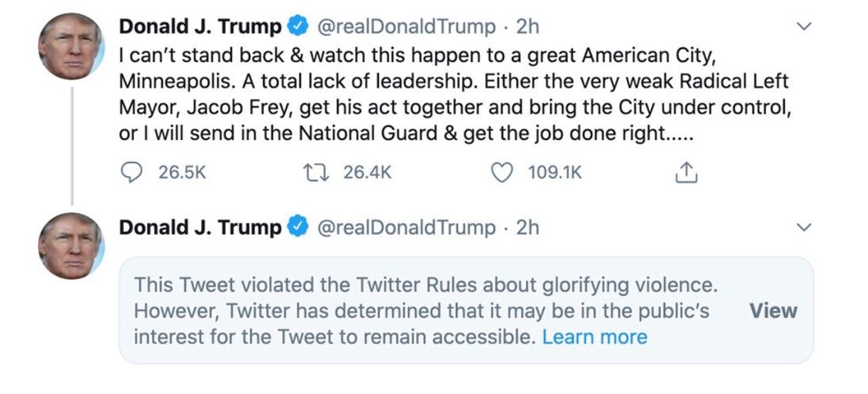The width and height of the screenshot is (868, 394).
Task: Click the 109.1K likes count
Action: 555,173
